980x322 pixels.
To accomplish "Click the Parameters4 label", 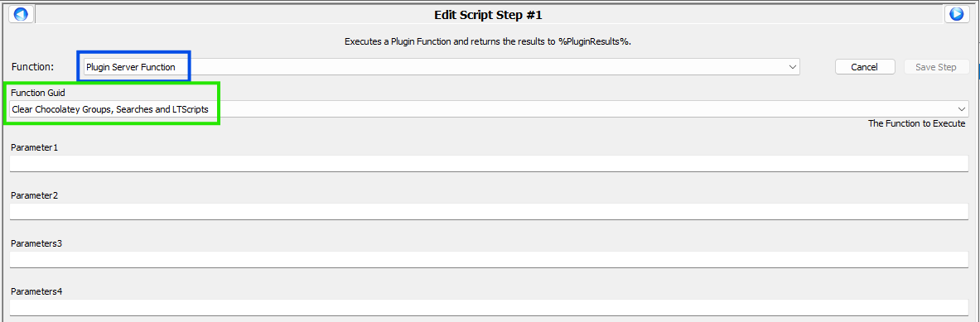I will pos(36,291).
